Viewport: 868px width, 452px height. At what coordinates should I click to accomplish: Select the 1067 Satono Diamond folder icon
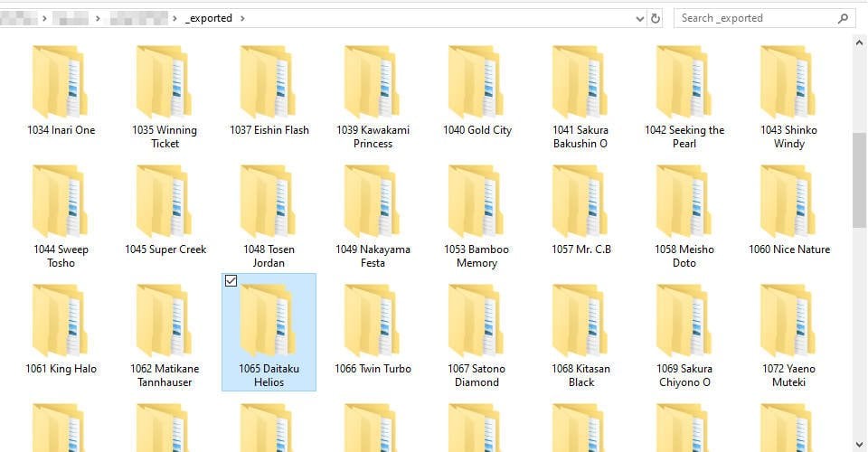pyautogui.click(x=476, y=321)
